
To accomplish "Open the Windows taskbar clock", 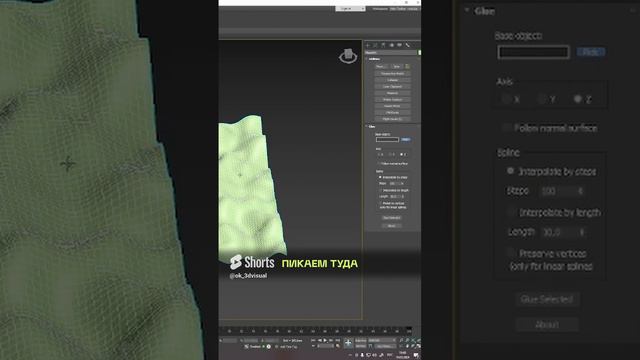I will (402, 355).
